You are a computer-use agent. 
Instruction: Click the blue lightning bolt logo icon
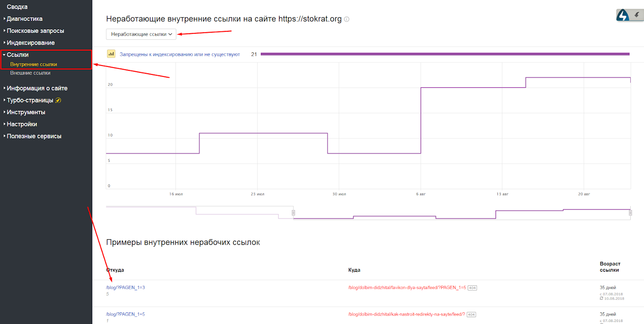tap(623, 15)
